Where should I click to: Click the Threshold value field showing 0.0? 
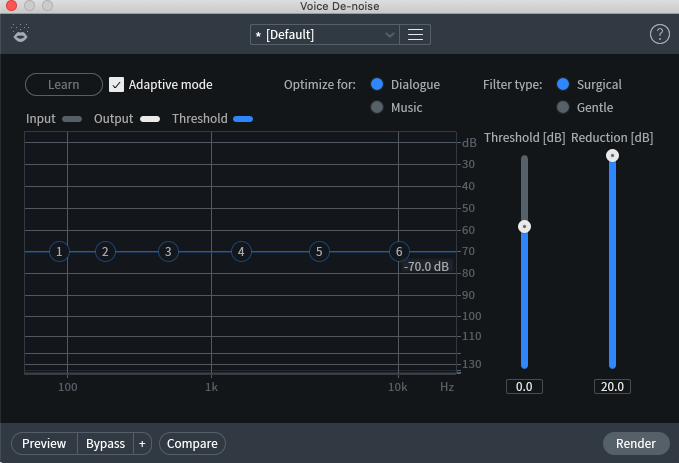(524, 386)
